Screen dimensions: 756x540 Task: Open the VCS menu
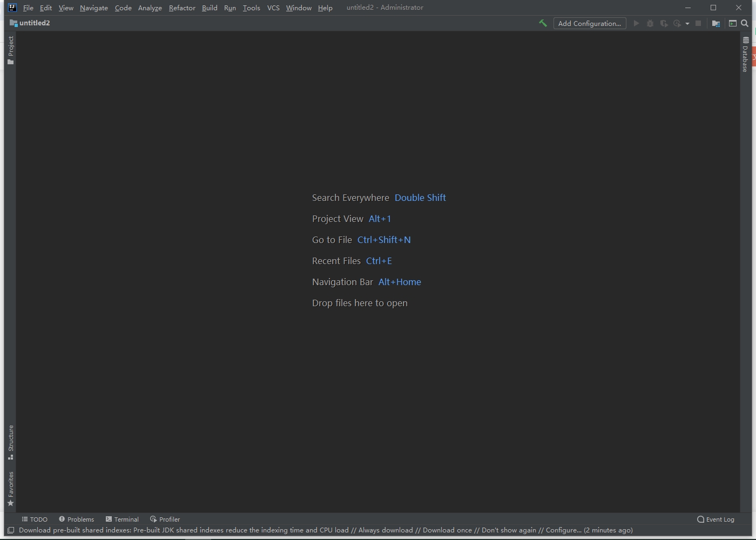pyautogui.click(x=273, y=8)
